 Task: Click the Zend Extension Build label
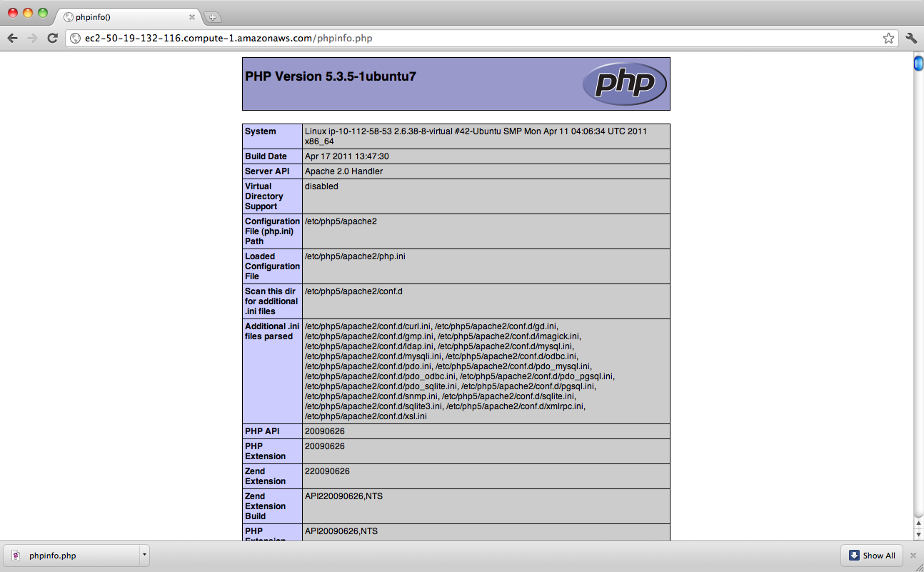point(266,506)
